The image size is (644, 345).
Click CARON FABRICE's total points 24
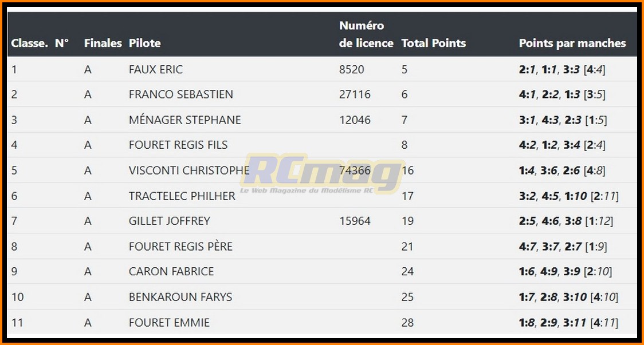pyautogui.click(x=407, y=271)
